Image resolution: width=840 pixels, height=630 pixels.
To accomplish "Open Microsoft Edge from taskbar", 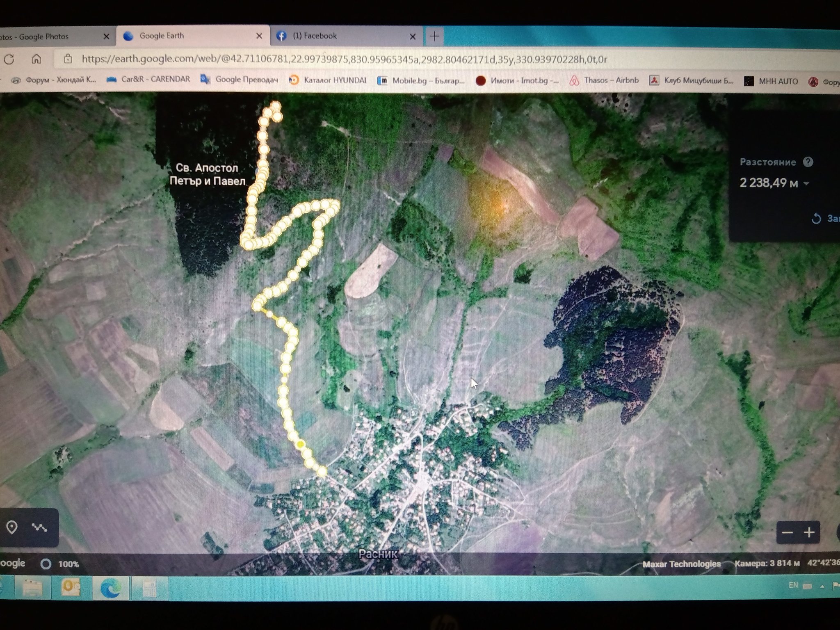I will point(110,588).
